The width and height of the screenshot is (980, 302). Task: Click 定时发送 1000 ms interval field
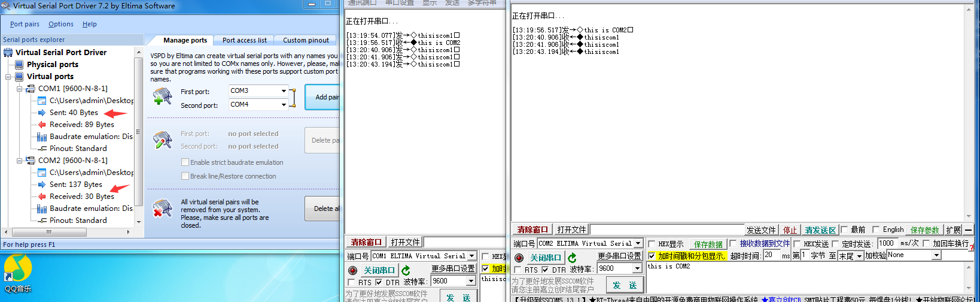[888, 243]
